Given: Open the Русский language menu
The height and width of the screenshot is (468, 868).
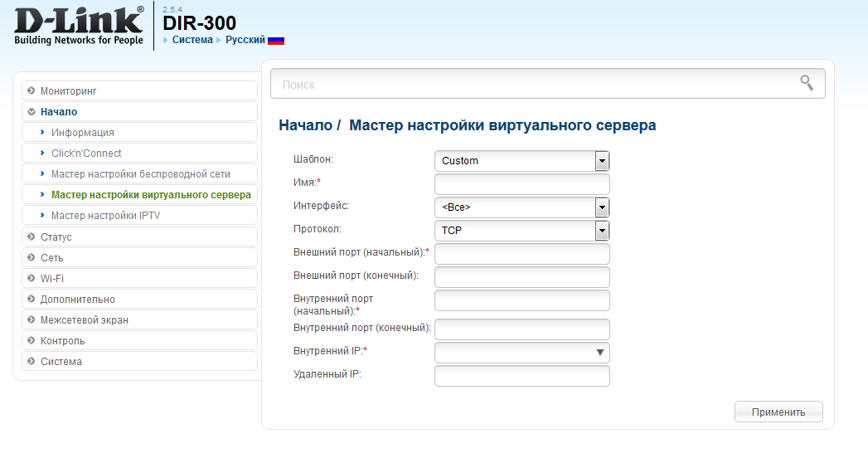Looking at the screenshot, I should (x=245, y=40).
